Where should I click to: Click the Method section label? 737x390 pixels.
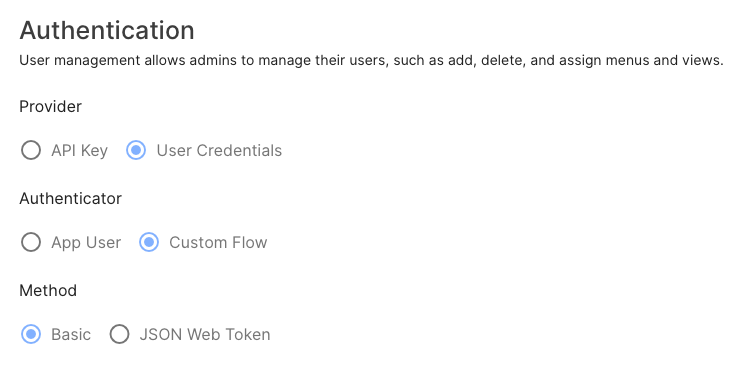pos(48,291)
